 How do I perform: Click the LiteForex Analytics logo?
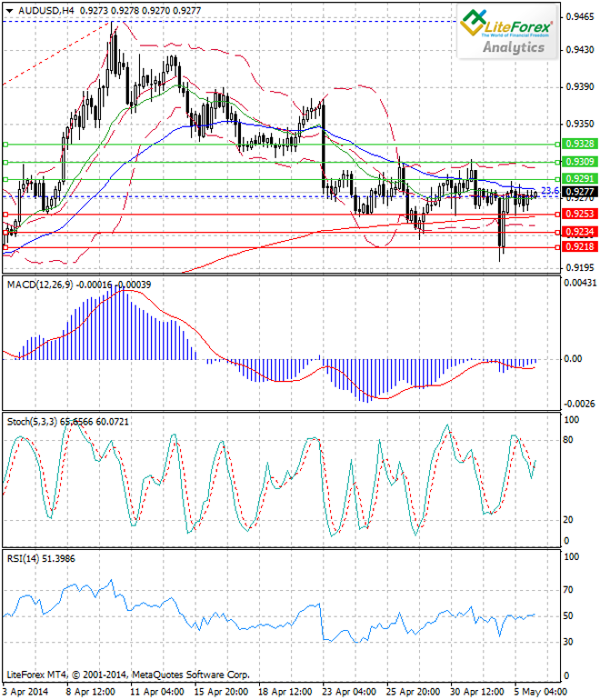(x=508, y=32)
